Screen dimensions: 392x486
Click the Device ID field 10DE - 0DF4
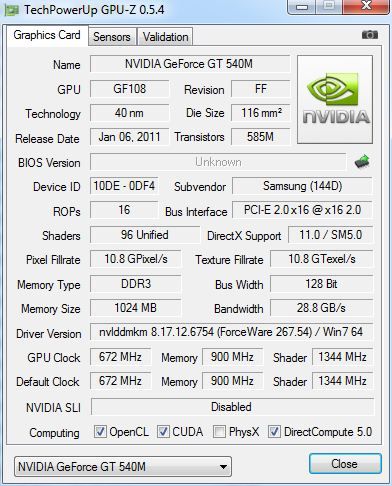pos(124,186)
